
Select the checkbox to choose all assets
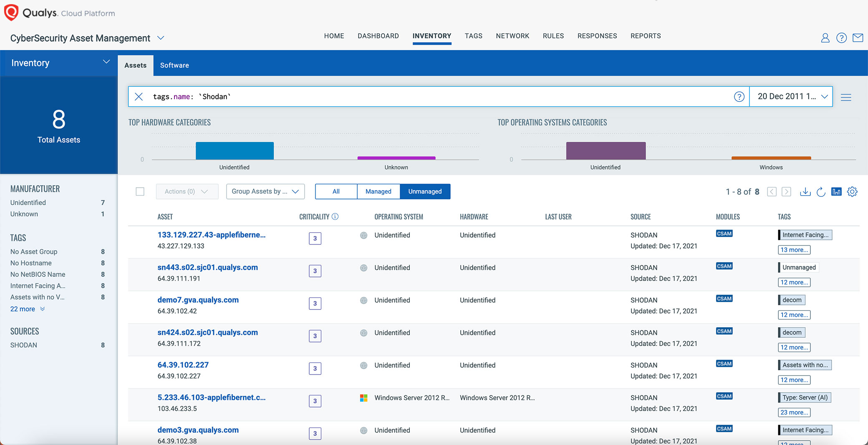point(140,191)
